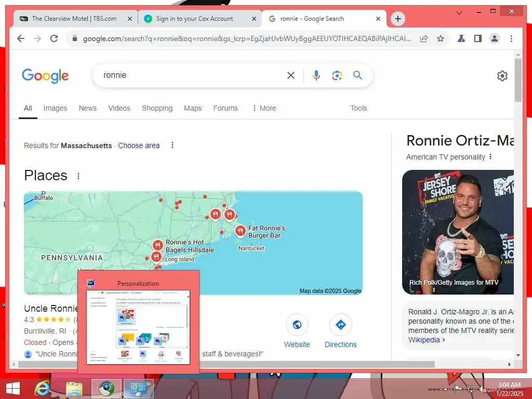This screenshot has height=399, width=532.
Task: Reload the current page
Action: click(54, 38)
